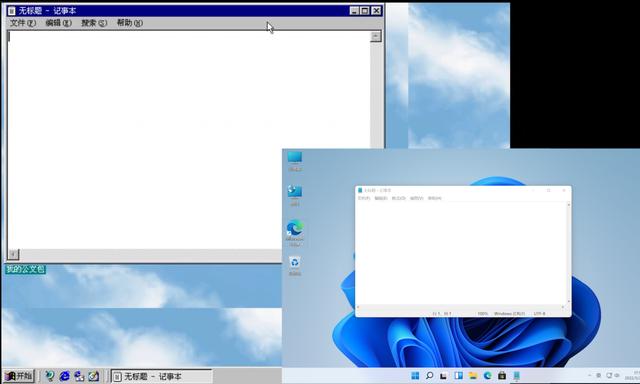Image resolution: width=640 pixels, height=384 pixels.
Task: Click the scroll-up arrow in Windows 98 Notepad
Action: point(376,36)
